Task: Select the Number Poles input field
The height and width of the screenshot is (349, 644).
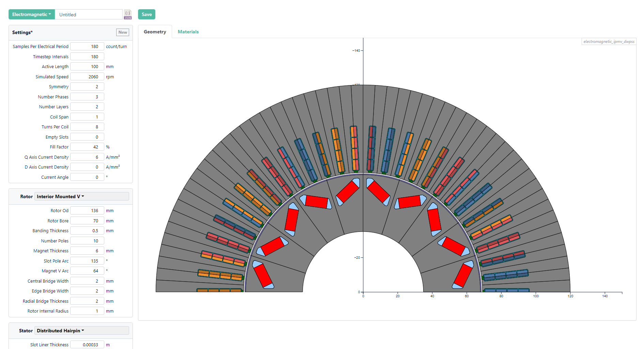Action: [87, 241]
